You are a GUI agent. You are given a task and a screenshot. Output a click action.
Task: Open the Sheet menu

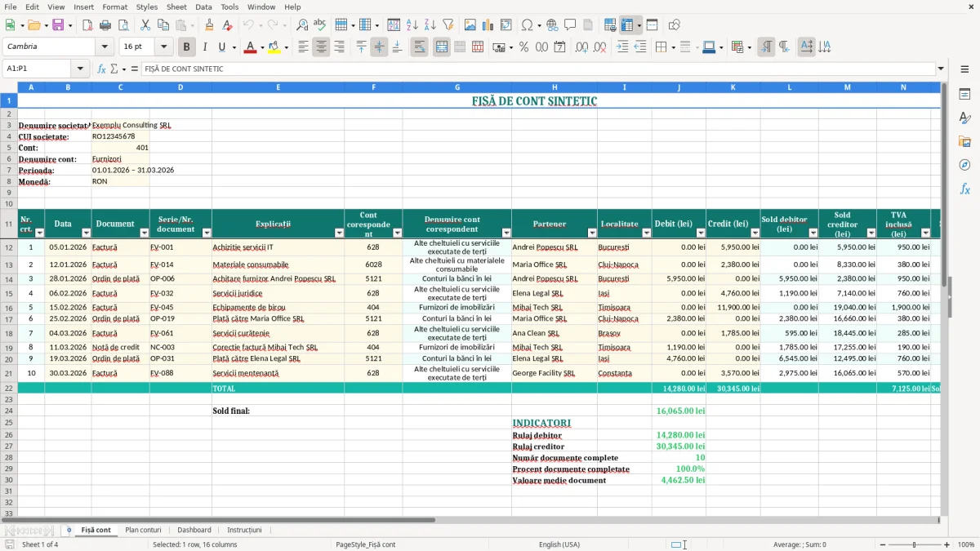176,7
